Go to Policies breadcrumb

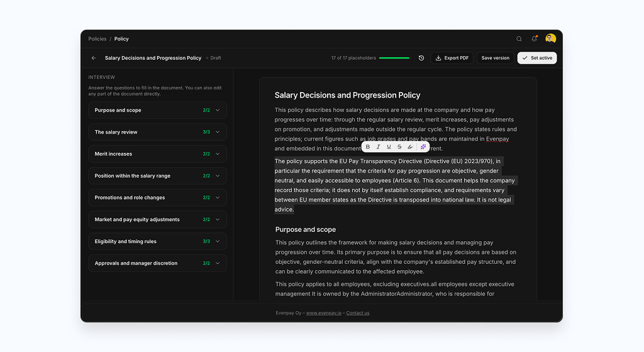(x=97, y=38)
